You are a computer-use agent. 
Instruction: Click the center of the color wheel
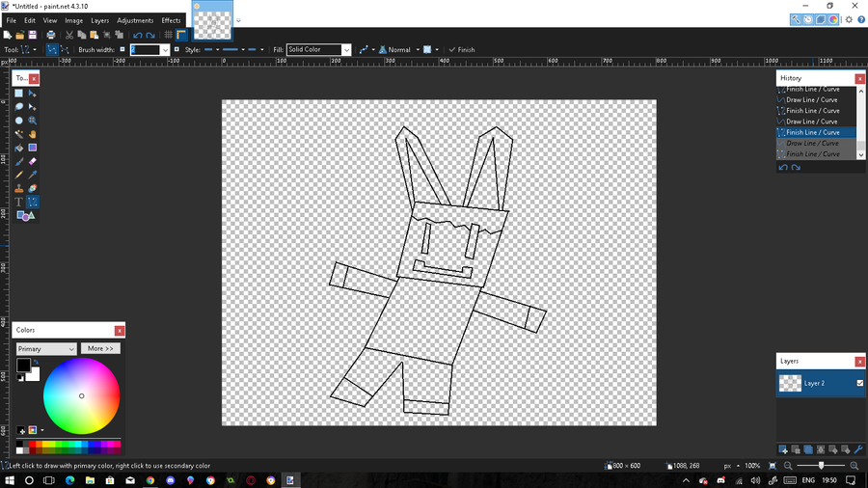[81, 396]
